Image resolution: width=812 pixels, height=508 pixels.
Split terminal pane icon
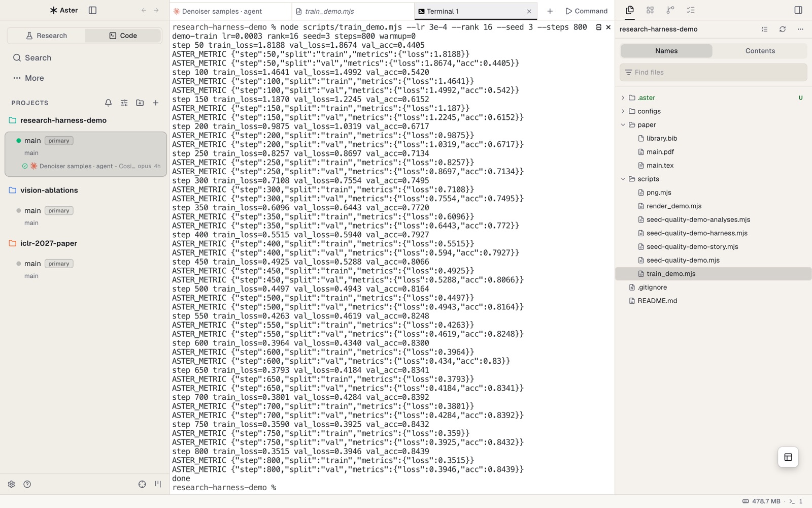click(x=599, y=27)
